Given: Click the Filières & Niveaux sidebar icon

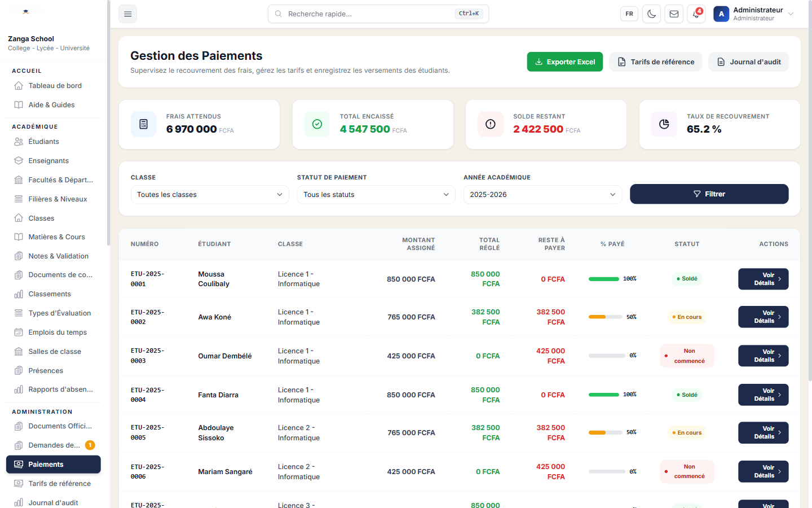Looking at the screenshot, I should [19, 199].
